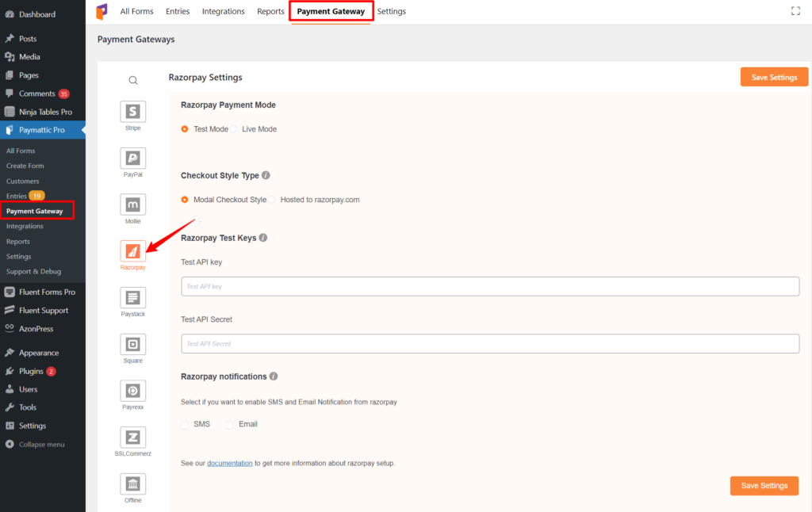Select the Stripe payment gateway icon
812x512 pixels.
click(132, 111)
